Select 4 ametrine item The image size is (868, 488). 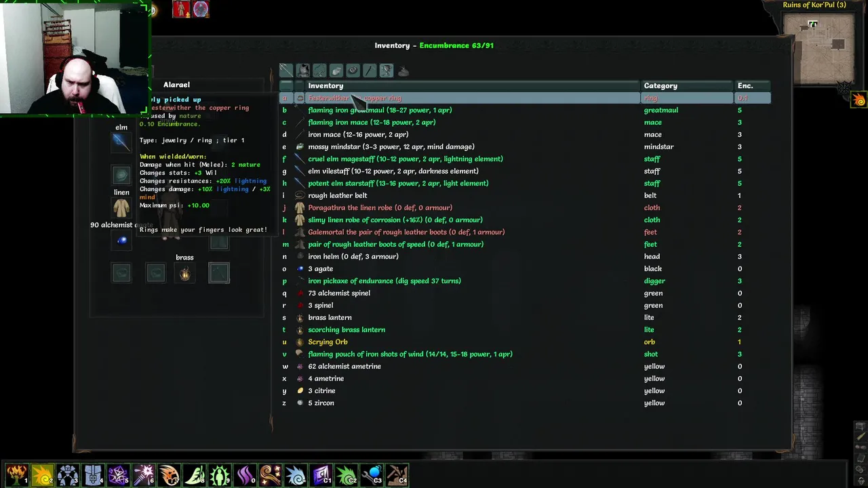pos(525,378)
